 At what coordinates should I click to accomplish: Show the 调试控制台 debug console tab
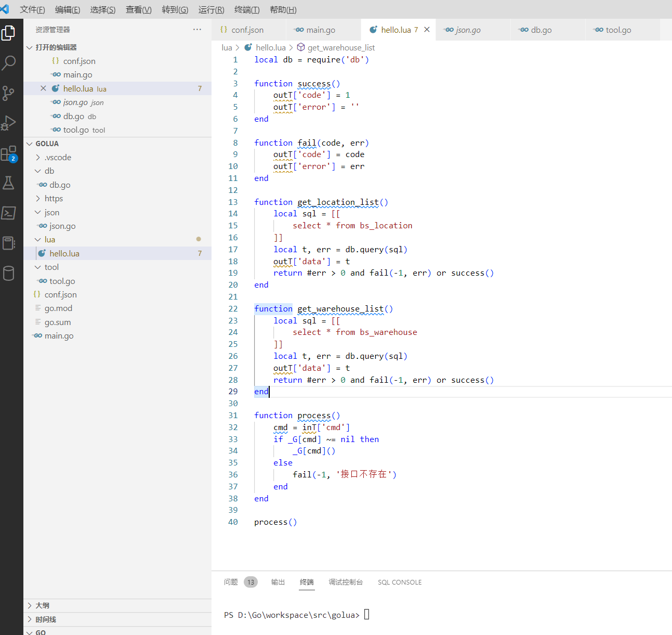coord(346,582)
